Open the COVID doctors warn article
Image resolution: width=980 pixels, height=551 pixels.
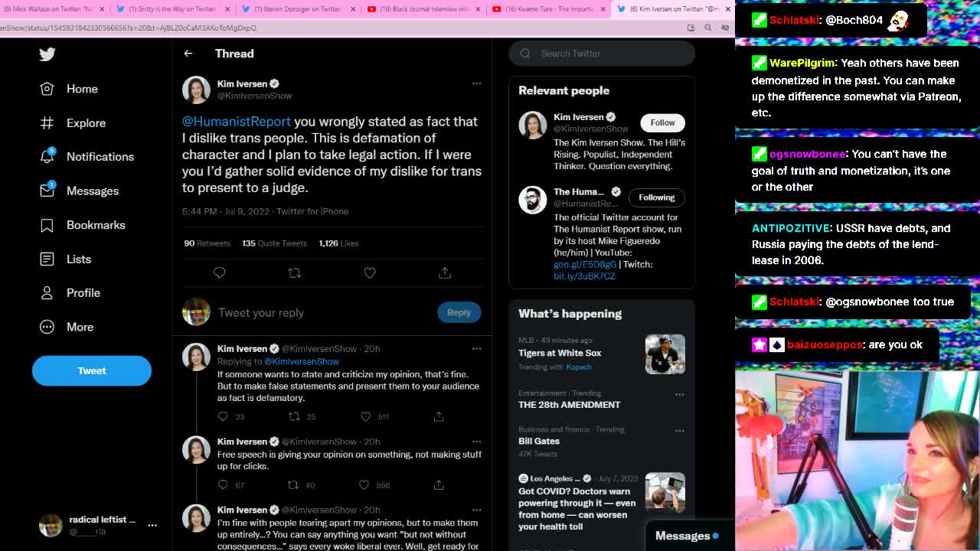point(577,509)
